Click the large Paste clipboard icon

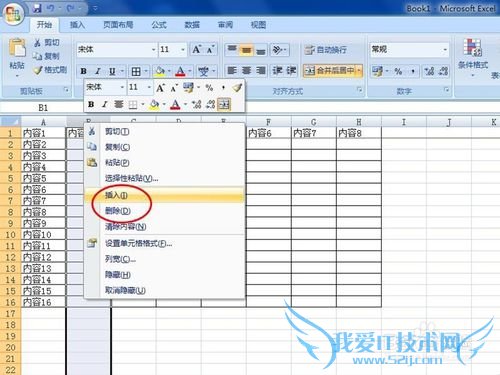17,48
